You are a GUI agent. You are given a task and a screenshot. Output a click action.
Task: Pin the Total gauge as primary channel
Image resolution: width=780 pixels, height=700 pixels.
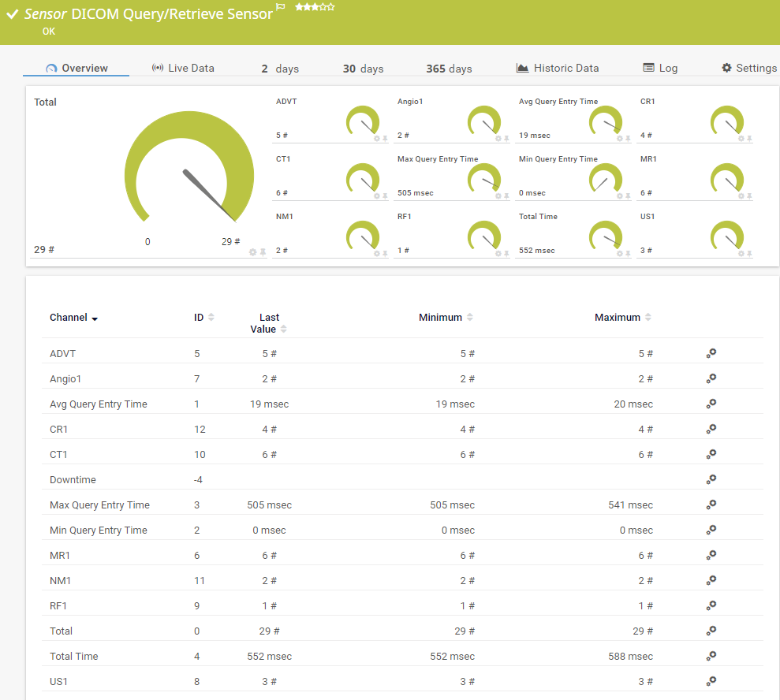point(263,252)
